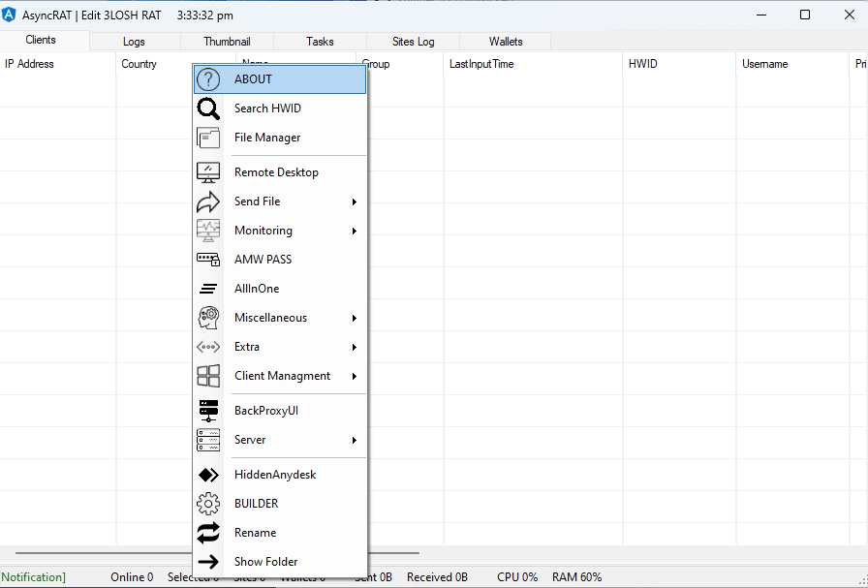This screenshot has height=588, width=868.
Task: Sort by Username column header
Action: [x=792, y=64]
